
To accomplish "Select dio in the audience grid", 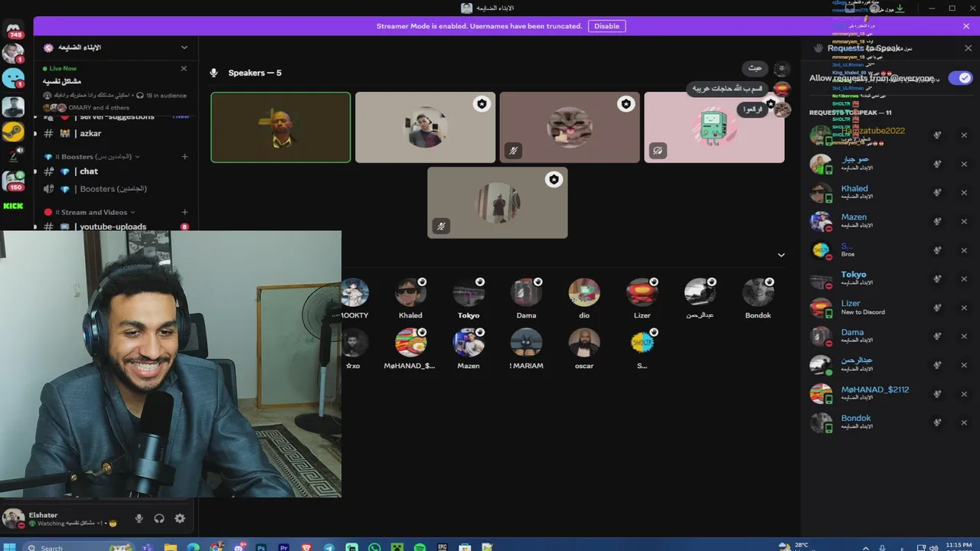I will (584, 298).
